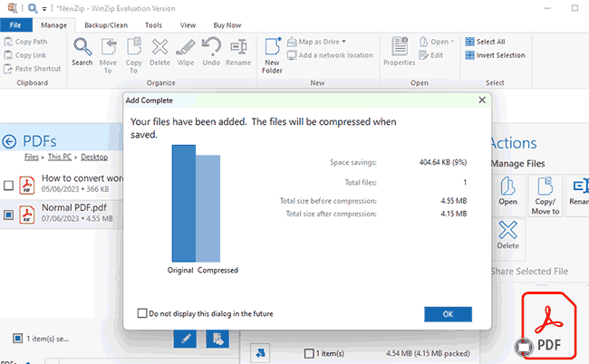
Task: Switch to the Backup/Clean tab
Action: tap(106, 25)
